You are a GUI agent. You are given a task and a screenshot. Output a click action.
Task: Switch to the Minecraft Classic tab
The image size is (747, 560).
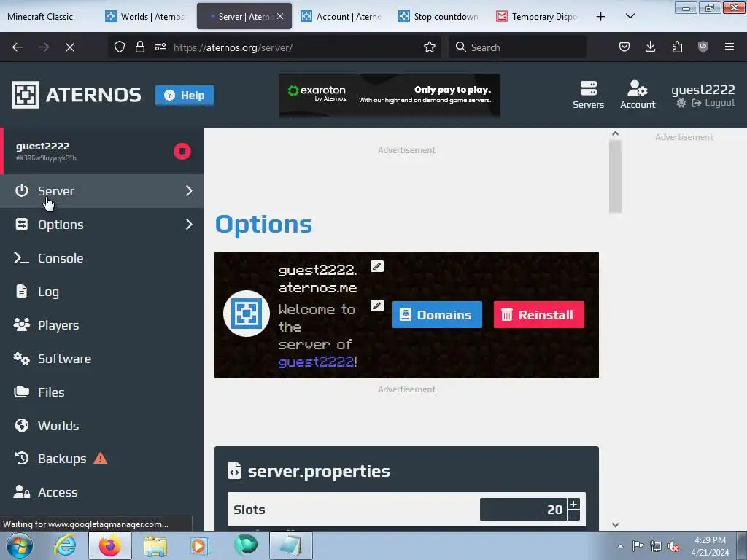[47, 16]
